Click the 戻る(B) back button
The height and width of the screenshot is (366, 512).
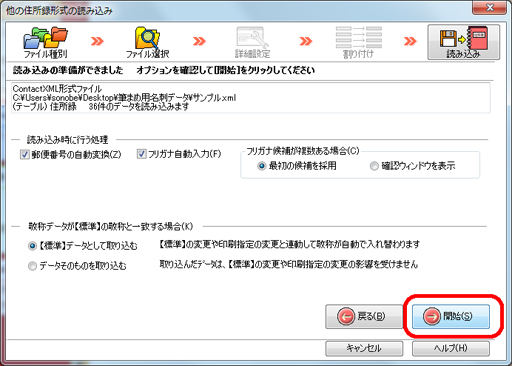coord(364,316)
